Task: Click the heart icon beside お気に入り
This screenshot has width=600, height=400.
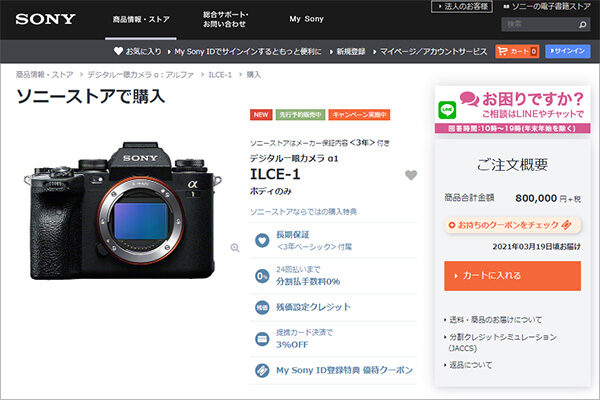Action: (118, 51)
